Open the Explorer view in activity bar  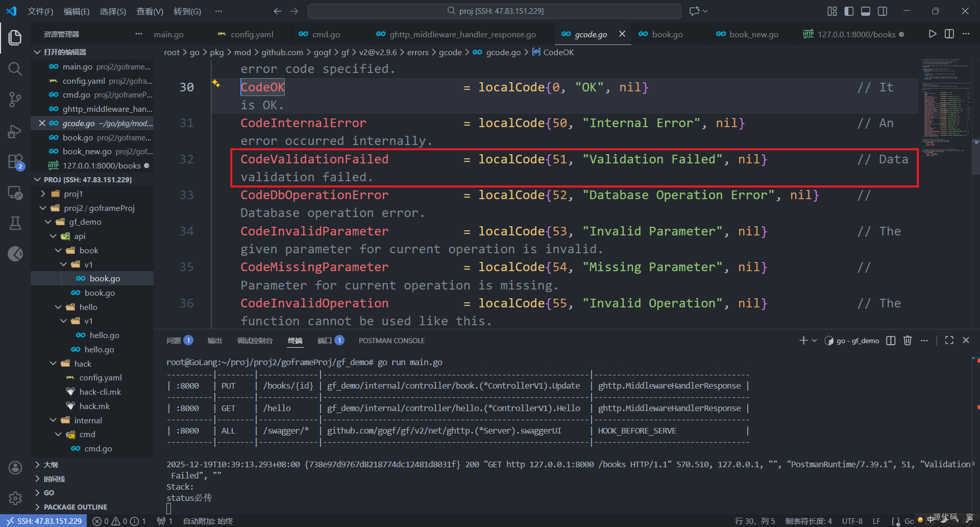[15, 37]
